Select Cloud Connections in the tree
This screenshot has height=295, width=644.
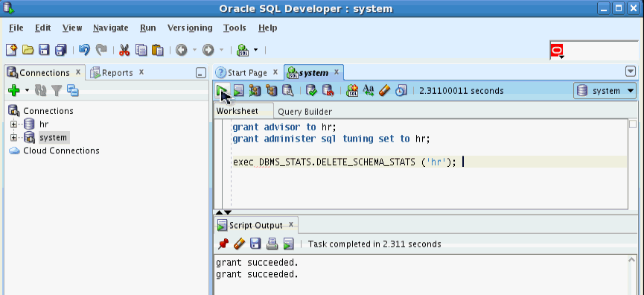pos(61,150)
